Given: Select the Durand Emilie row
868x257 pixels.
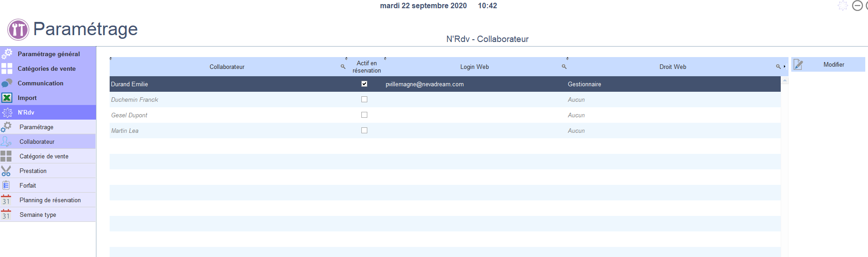Looking at the screenshot, I should (x=445, y=84).
